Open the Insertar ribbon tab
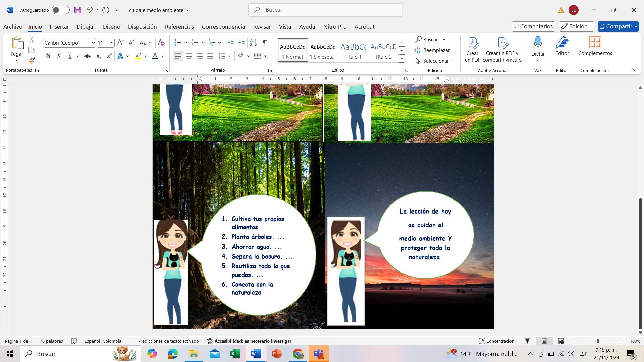 [59, 27]
